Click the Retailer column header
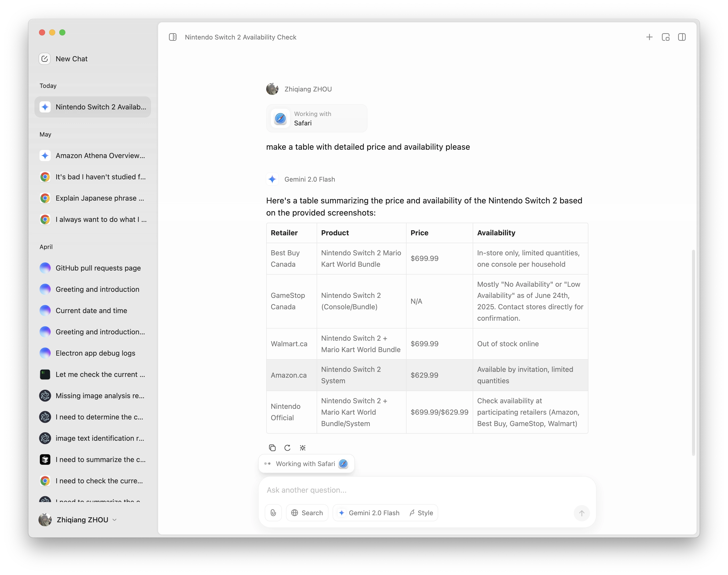This screenshot has width=728, height=575. click(x=284, y=233)
